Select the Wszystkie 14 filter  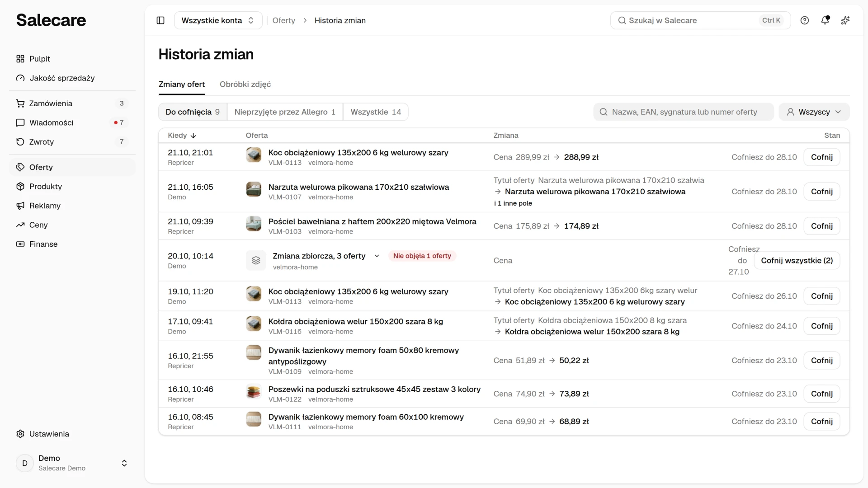pos(376,112)
